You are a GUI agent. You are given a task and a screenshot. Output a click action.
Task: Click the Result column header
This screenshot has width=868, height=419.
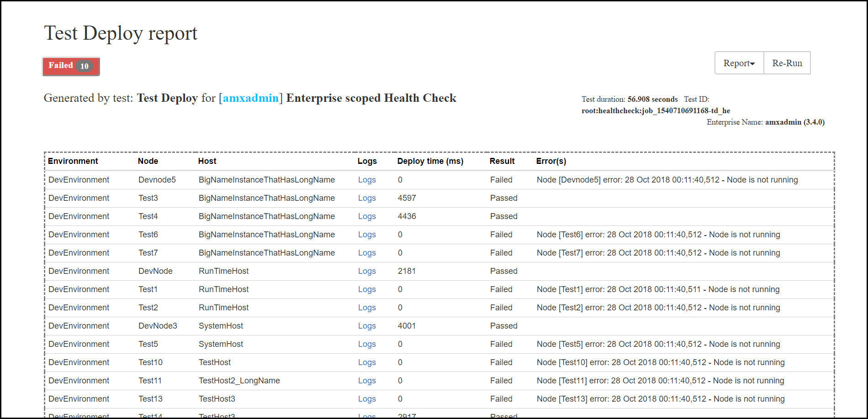pos(502,161)
